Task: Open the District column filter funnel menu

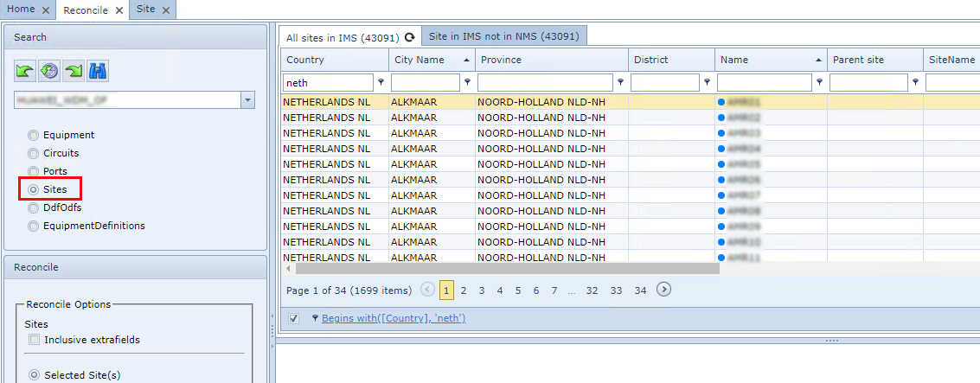Action: 708,83
